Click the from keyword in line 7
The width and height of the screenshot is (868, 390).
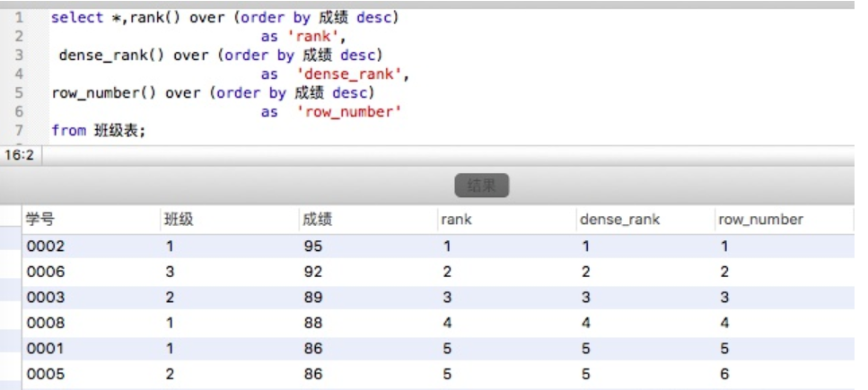(68, 131)
